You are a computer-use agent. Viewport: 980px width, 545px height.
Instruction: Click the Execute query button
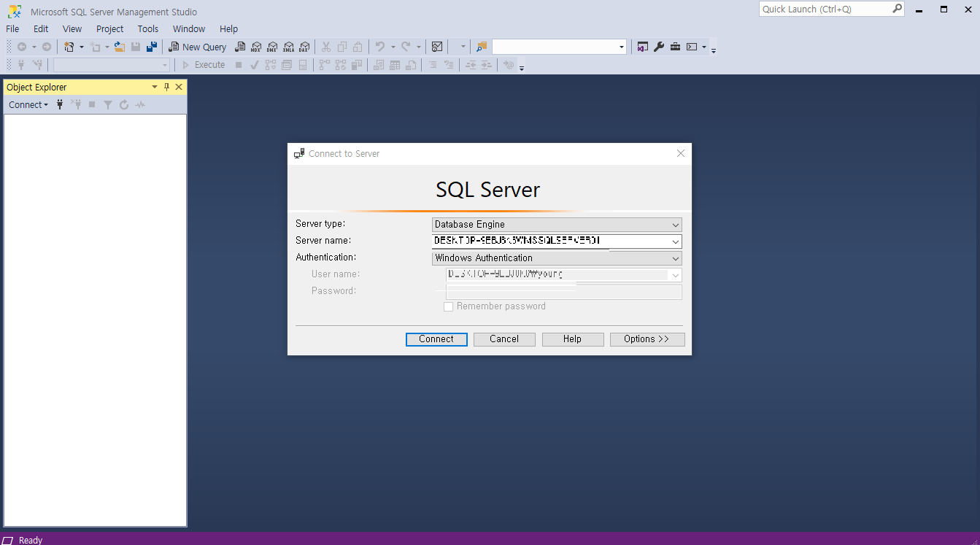[204, 65]
